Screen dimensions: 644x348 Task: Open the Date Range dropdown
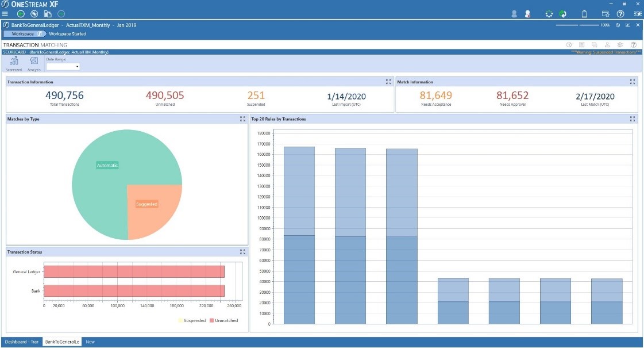63,67
